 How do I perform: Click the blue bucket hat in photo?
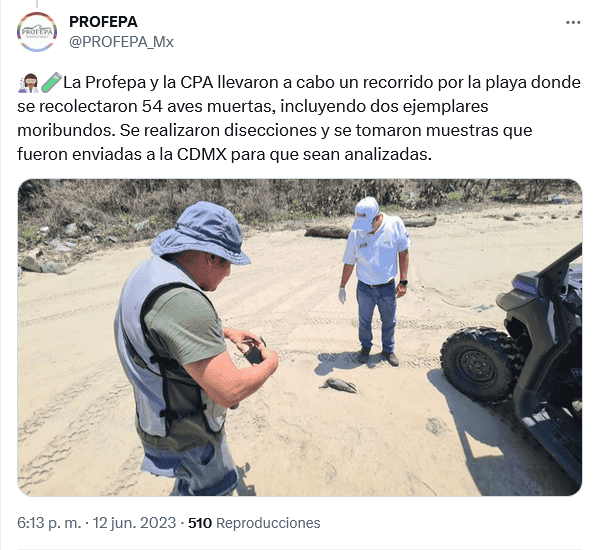click(201, 232)
